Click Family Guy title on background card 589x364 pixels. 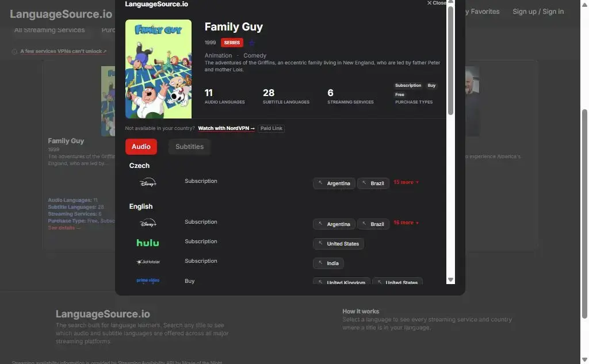click(66, 141)
